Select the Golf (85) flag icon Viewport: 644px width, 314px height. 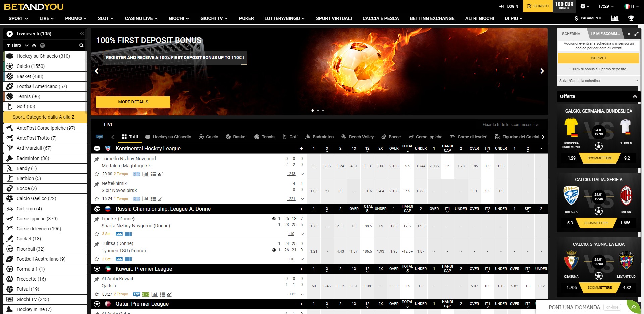pos(10,106)
